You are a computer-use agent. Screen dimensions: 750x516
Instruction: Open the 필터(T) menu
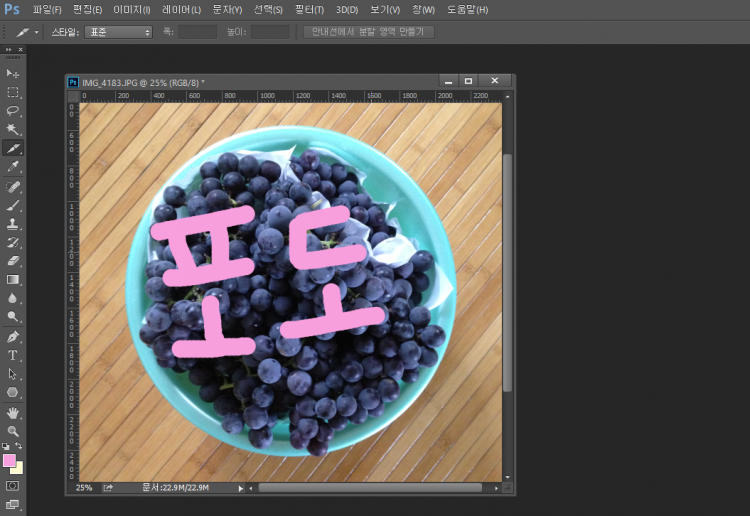click(309, 9)
